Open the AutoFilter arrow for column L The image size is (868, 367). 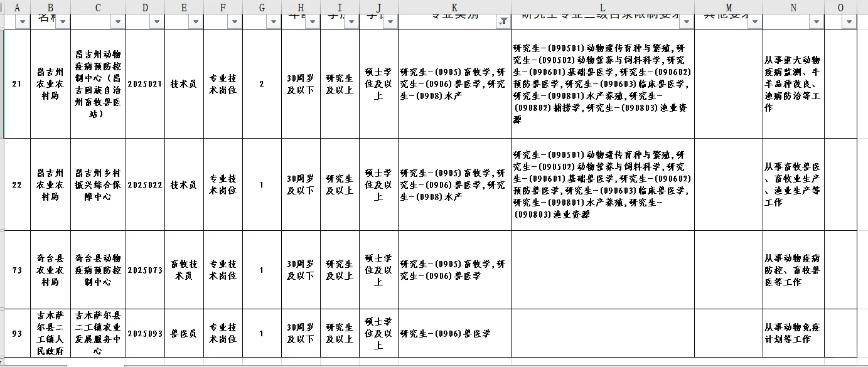click(x=687, y=22)
